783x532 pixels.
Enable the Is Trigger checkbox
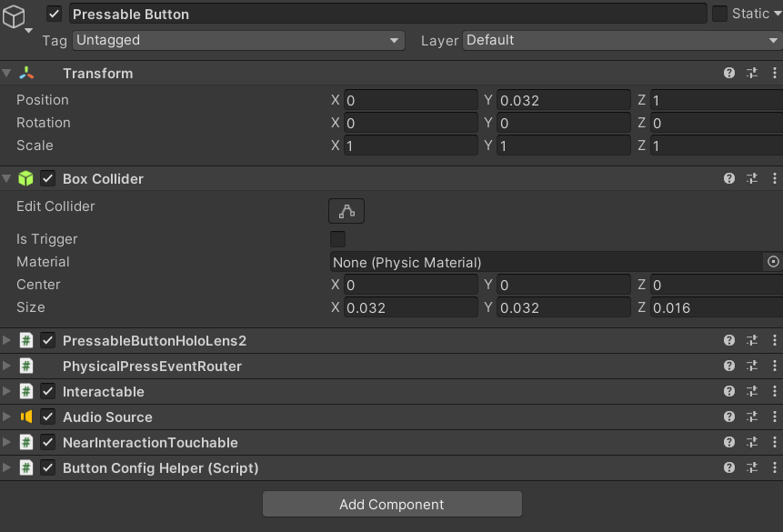(337, 239)
